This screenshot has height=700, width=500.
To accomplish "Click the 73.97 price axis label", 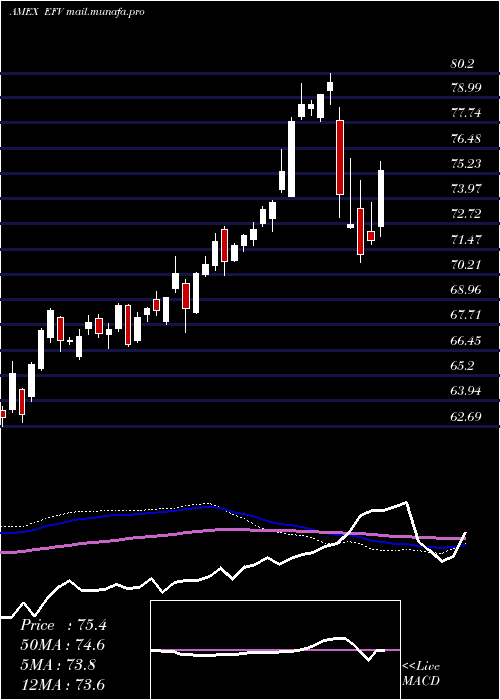I will 467,189.
